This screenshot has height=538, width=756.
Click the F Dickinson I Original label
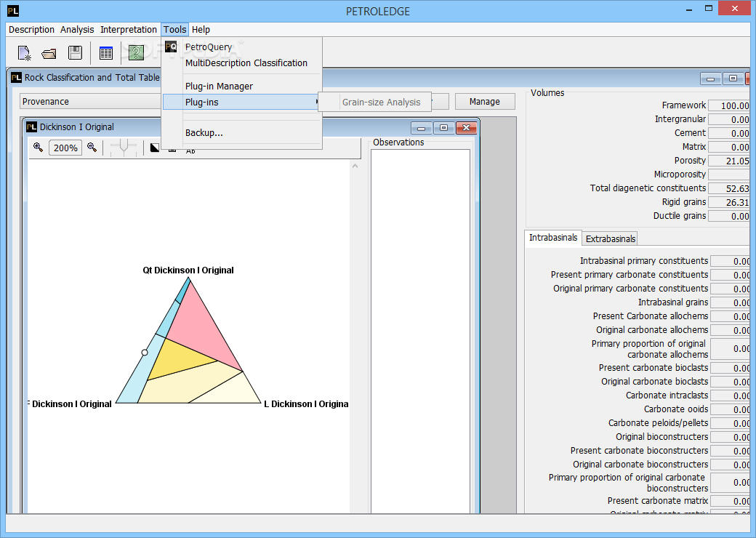point(70,404)
